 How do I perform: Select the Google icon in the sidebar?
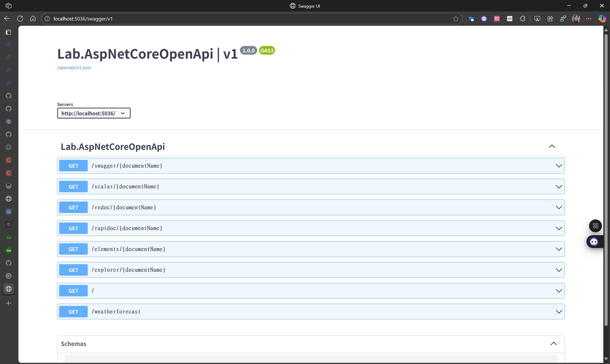click(x=8, y=276)
